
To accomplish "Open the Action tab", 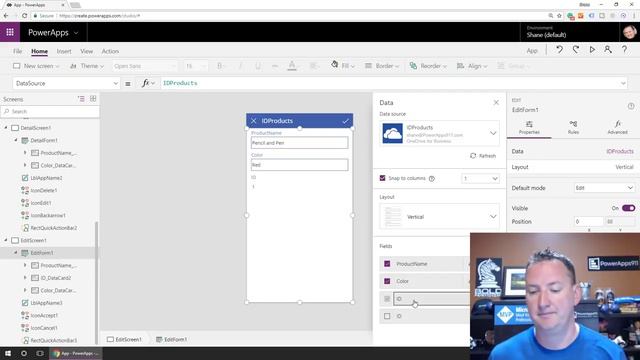I will coord(110,51).
